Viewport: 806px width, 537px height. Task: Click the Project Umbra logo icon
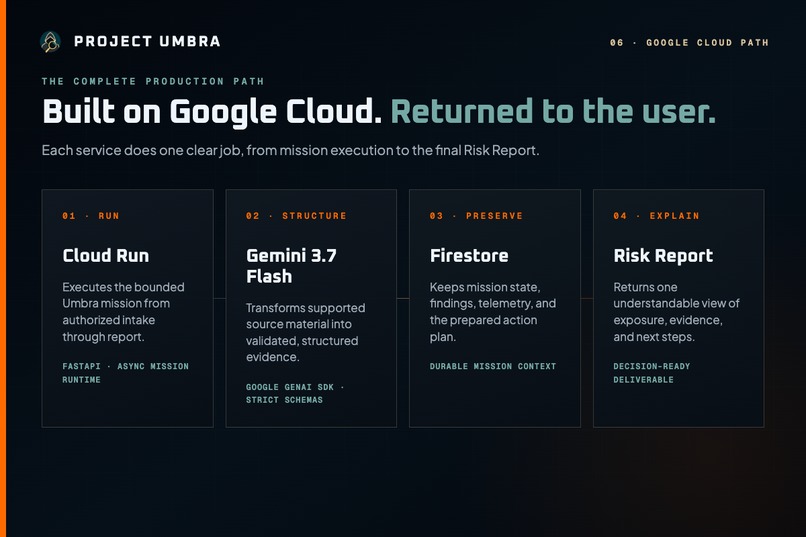coord(50,42)
